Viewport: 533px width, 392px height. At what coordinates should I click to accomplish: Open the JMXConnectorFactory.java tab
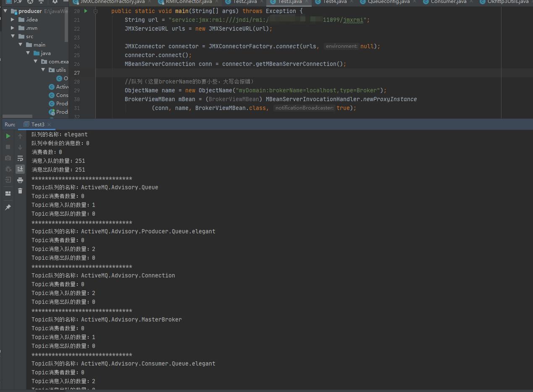[x=112, y=2]
